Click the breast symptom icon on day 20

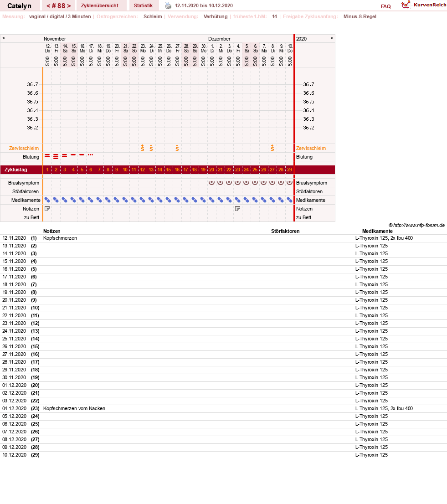(x=211, y=183)
